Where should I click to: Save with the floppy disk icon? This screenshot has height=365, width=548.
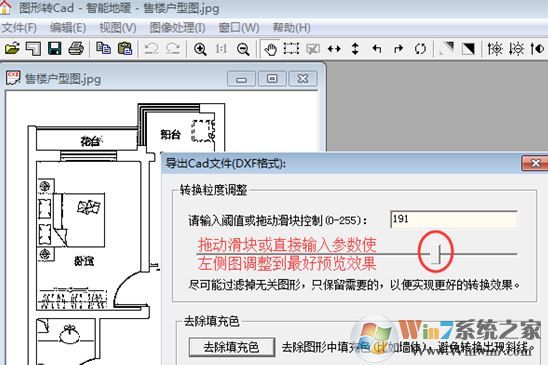[55, 48]
